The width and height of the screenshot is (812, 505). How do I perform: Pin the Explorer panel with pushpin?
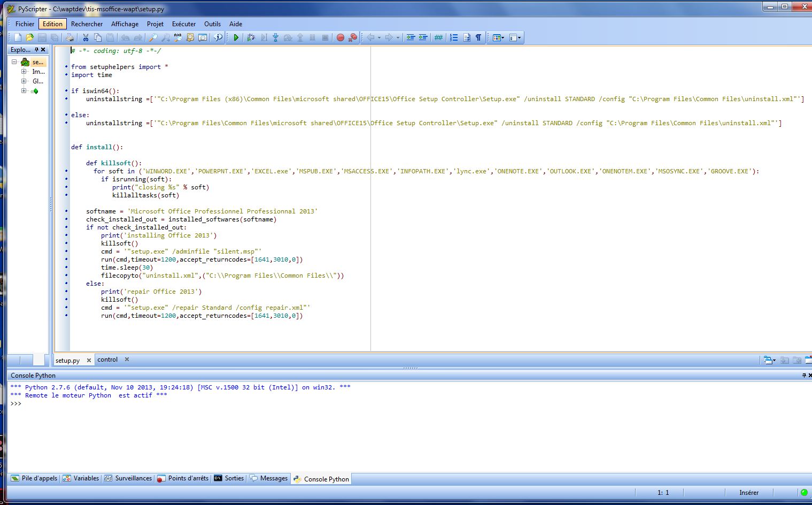tap(36, 49)
